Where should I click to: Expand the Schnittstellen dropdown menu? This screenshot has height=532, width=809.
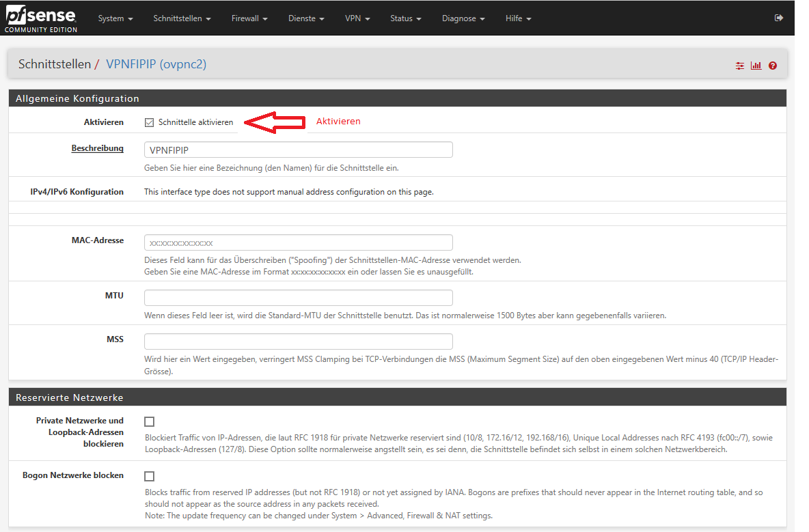(182, 18)
